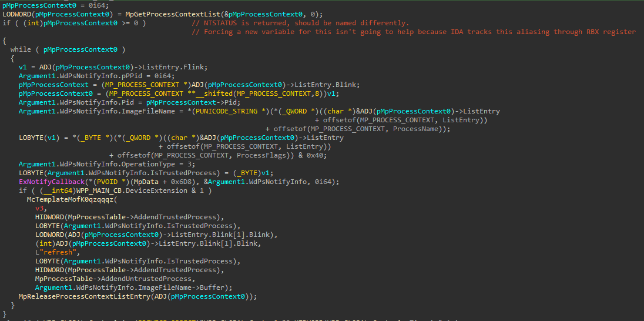
Task: Select '(__int64)' cast before WPP_MAIN_CB
Action: click(58, 190)
